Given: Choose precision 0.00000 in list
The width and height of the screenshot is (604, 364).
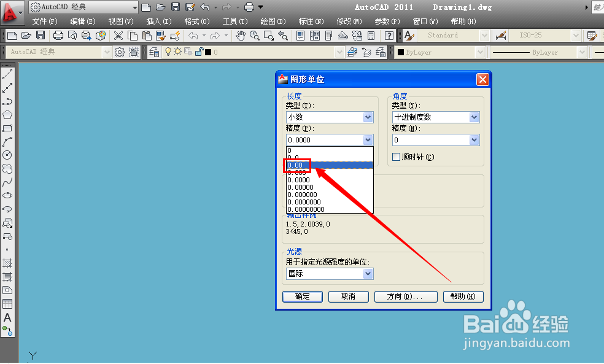Looking at the screenshot, I should coord(330,187).
